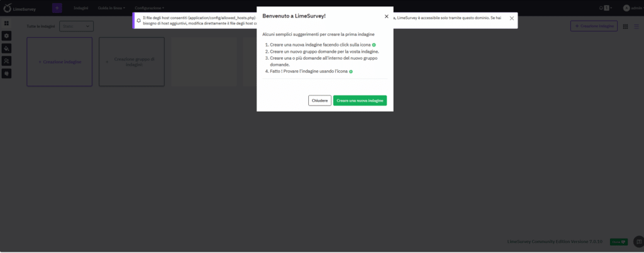Click the Tutte le indagini label
The image size is (644, 253).
(x=41, y=26)
